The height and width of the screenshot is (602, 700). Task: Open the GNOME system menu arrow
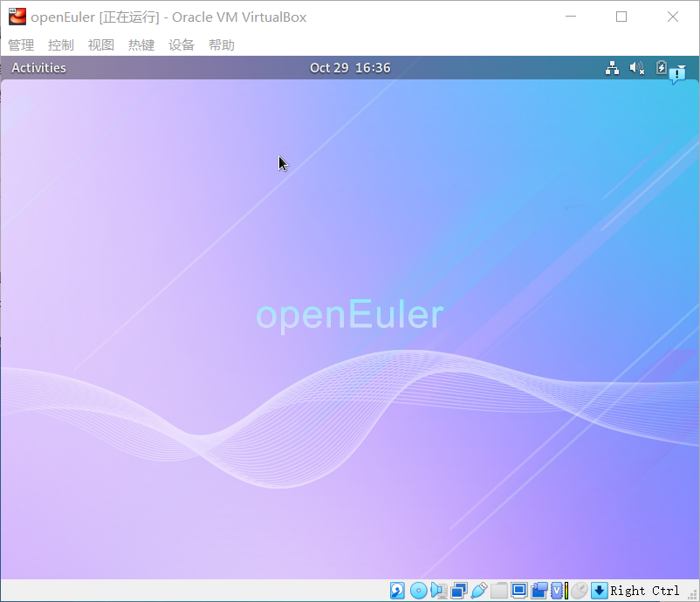pyautogui.click(x=682, y=66)
